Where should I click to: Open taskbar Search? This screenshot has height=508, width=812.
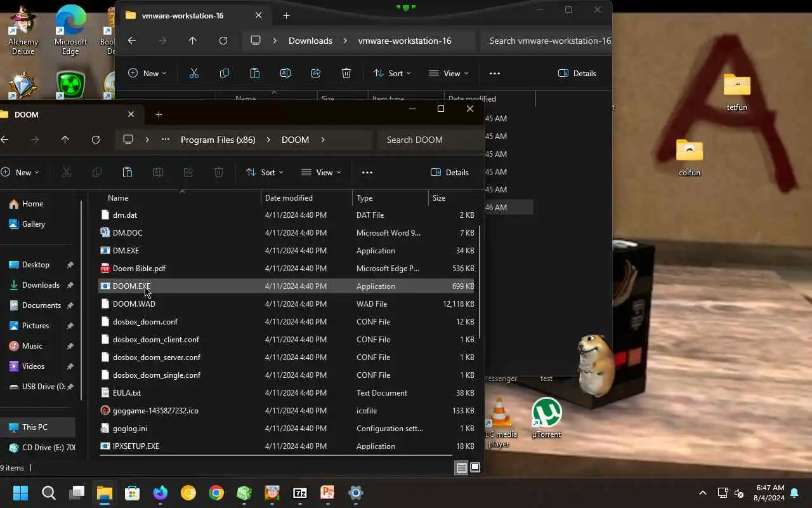coord(49,493)
